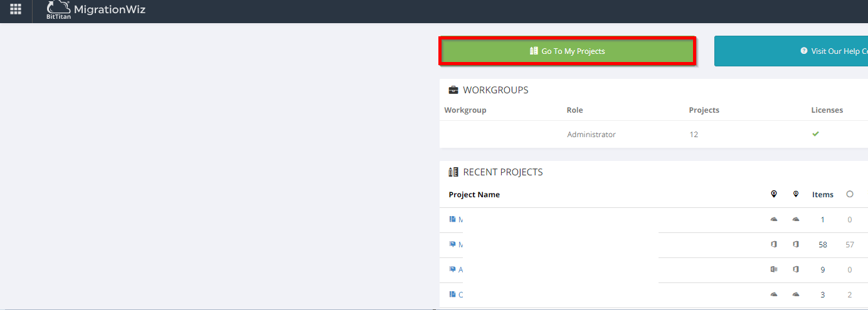Screen dimensions: 868x310
Task: Open the app launcher grid icon
Action: [x=16, y=9]
